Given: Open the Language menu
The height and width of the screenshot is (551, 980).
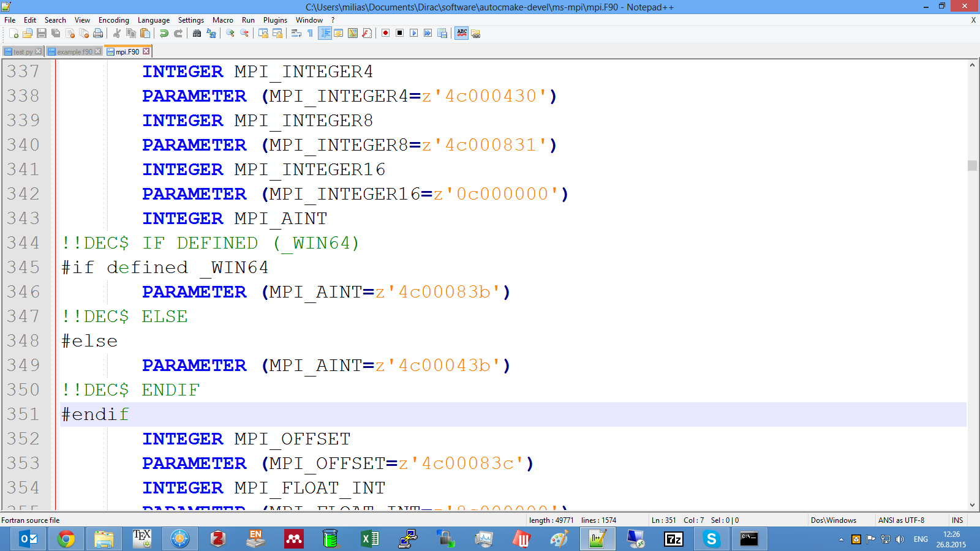Looking at the screenshot, I should [x=154, y=20].
